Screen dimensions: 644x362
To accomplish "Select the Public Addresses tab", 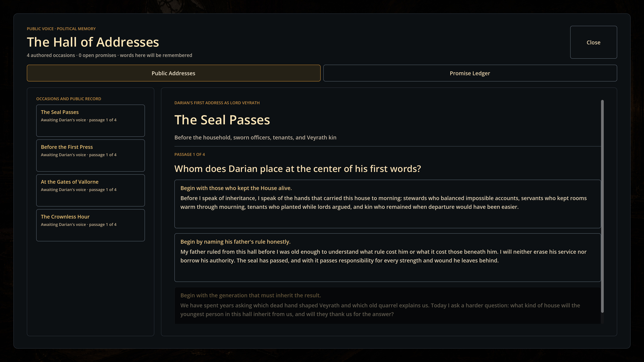I will [x=174, y=73].
